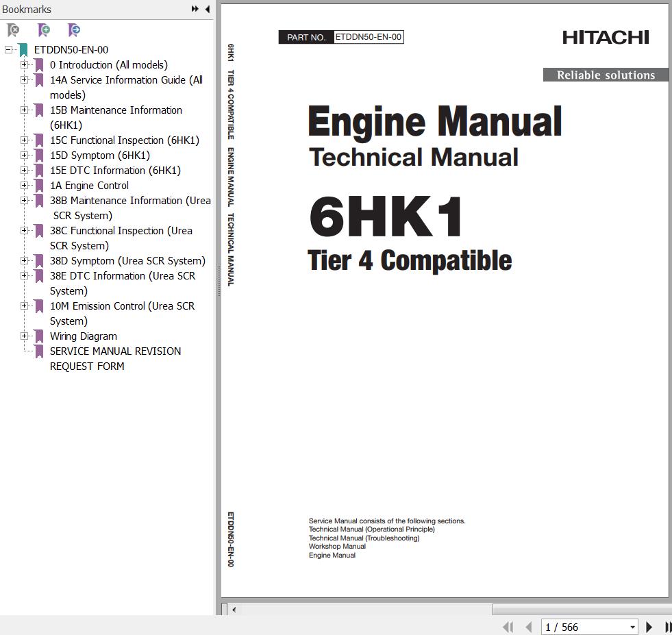This screenshot has width=672, height=635.
Task: Expand the 15D Symptom (6HK1) bookmark
Action: [x=25, y=155]
